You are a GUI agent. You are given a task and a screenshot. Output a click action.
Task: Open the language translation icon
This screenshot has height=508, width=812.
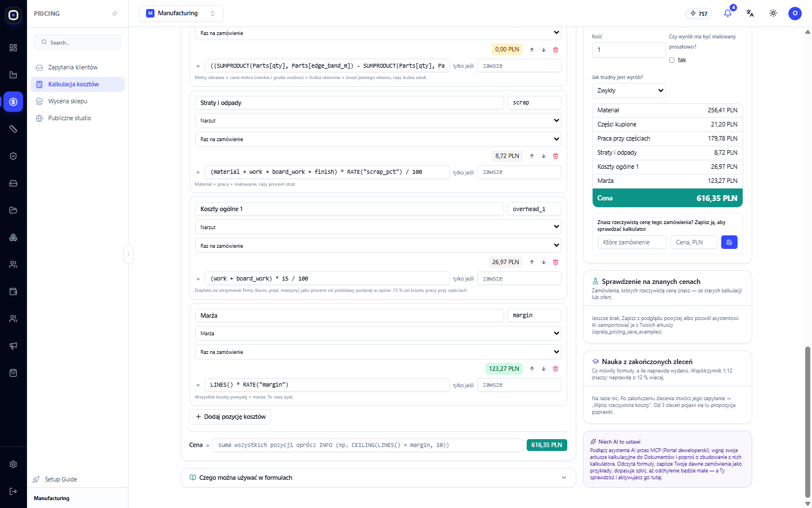[750, 14]
